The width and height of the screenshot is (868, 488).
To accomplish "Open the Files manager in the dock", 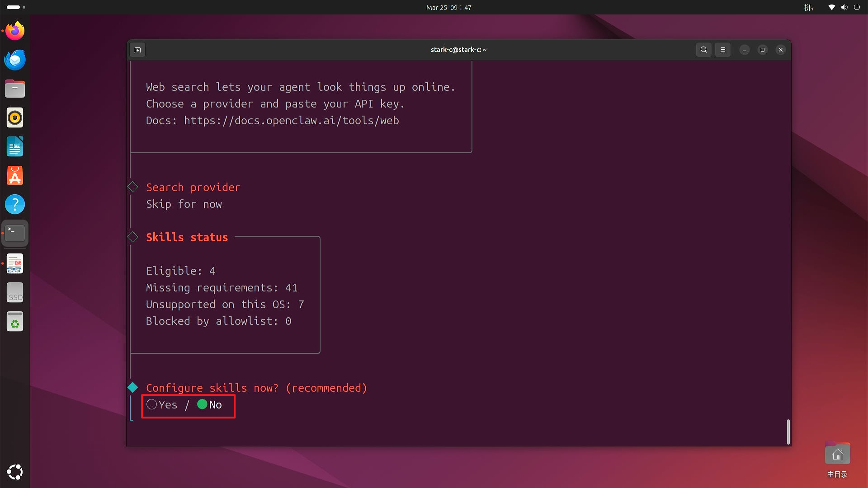I will (x=15, y=89).
